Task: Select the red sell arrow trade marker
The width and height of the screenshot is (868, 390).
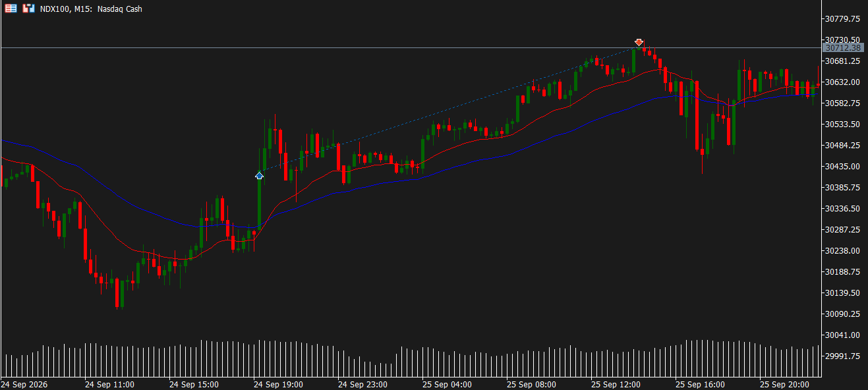Action: click(639, 42)
